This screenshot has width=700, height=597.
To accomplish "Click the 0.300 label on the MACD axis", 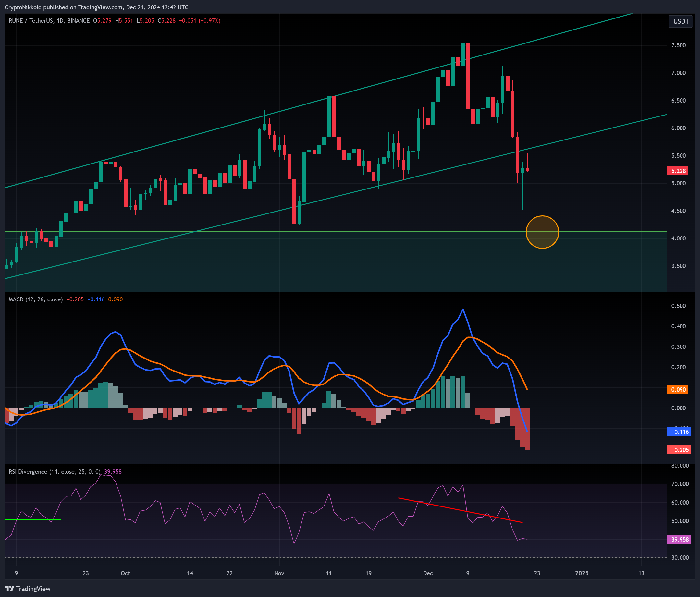I will [678, 347].
